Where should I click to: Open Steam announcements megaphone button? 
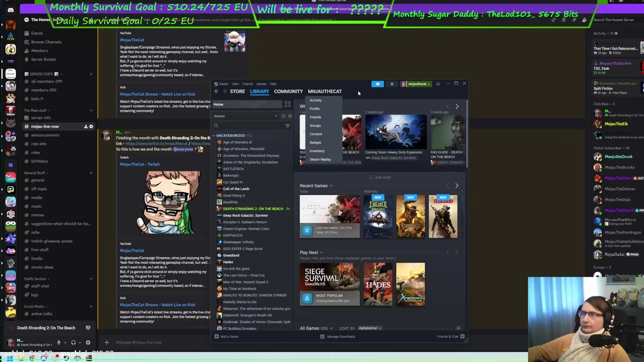377,84
